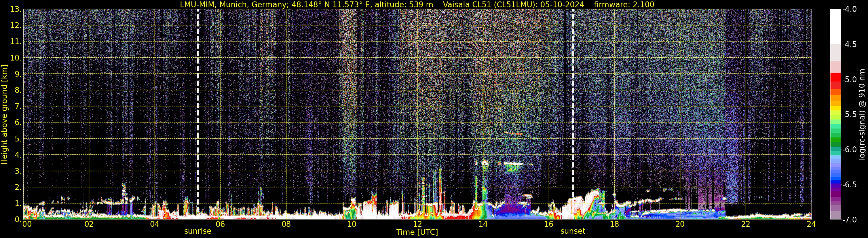Click the "Height above ground [km]" axis title
Screen dimensions: 868x238
click(x=4, y=115)
